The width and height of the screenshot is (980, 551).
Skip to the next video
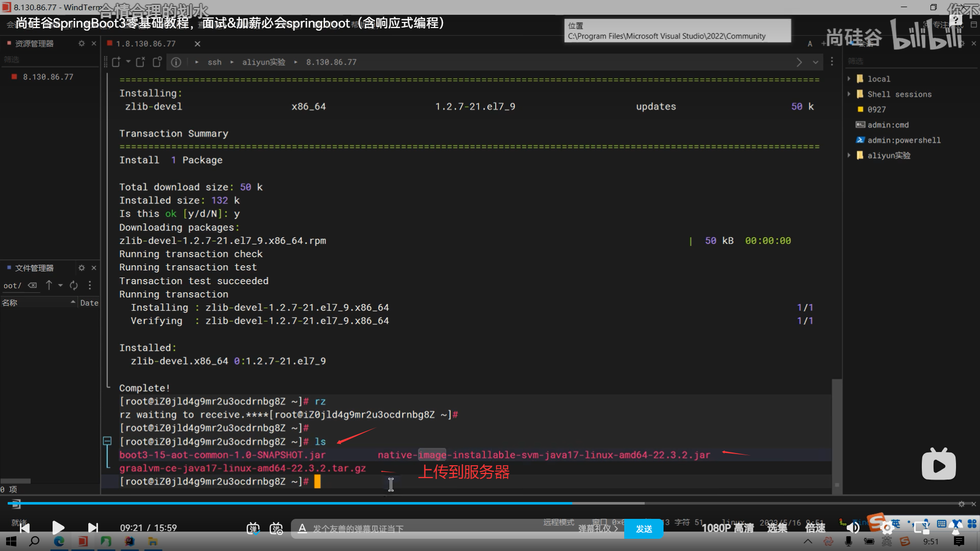93,528
